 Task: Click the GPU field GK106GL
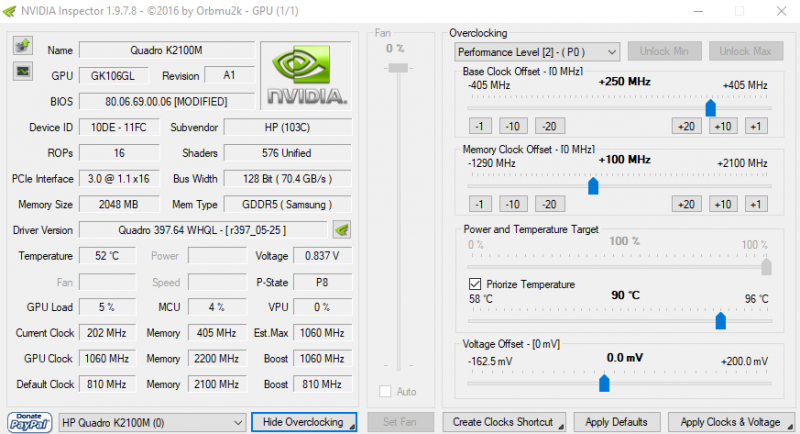pyautogui.click(x=113, y=76)
